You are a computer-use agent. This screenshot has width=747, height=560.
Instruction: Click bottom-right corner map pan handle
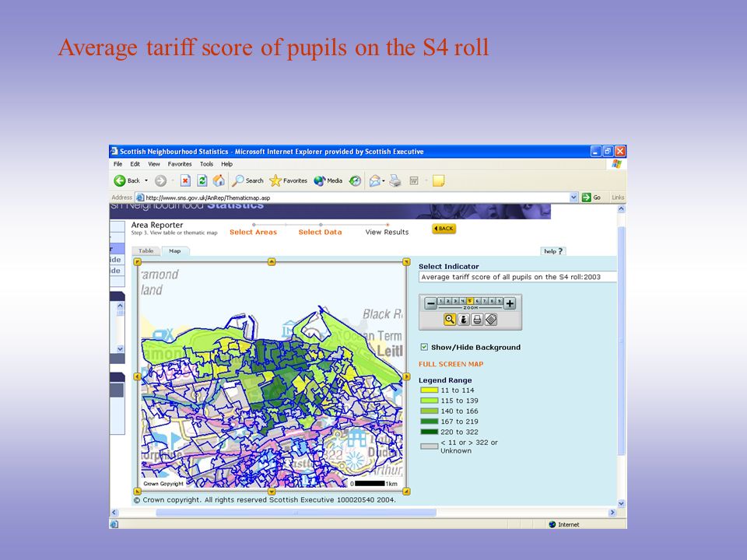coord(406,492)
